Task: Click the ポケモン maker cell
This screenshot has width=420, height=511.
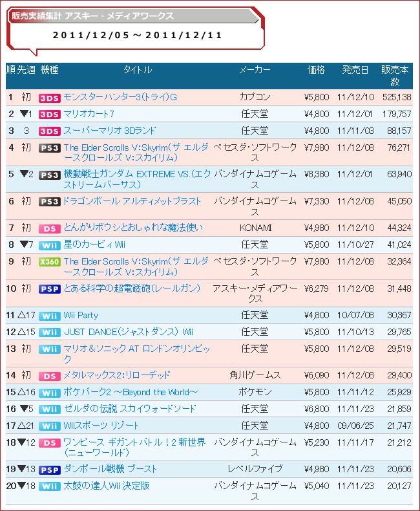Action: coord(255,392)
